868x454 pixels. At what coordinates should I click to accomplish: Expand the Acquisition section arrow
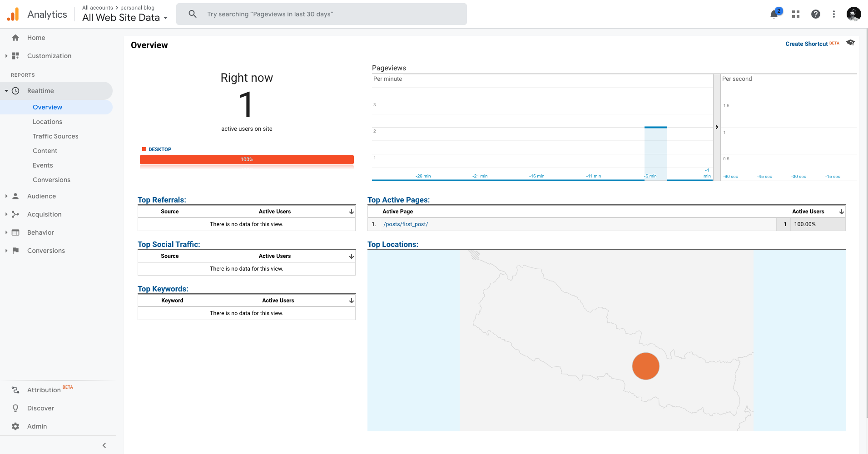pyautogui.click(x=6, y=214)
